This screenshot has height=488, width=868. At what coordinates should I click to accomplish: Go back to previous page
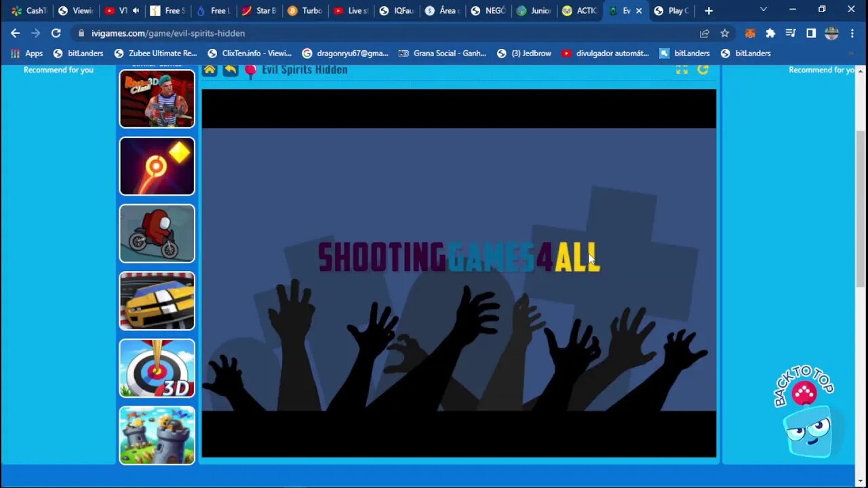[x=15, y=33]
